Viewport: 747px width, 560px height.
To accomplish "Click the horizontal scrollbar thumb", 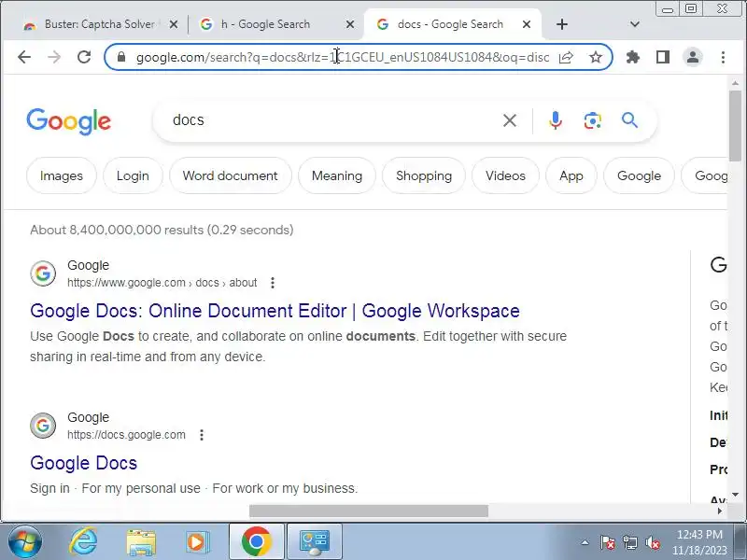I will [x=369, y=511].
